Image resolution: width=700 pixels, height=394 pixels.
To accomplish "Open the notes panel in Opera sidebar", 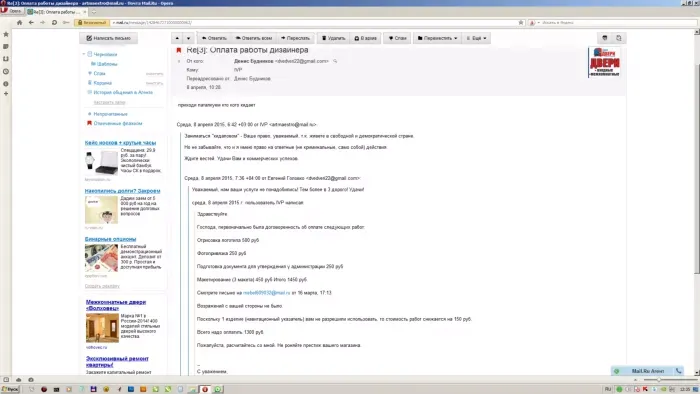I will [6, 46].
